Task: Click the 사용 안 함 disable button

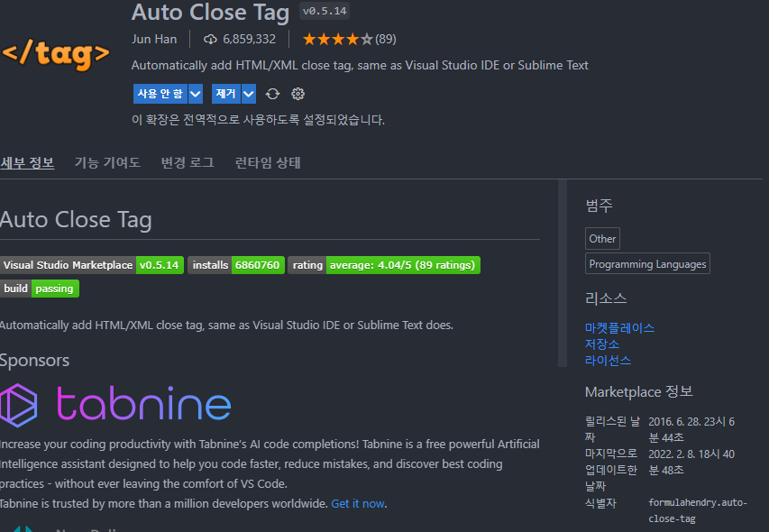Action: [x=160, y=94]
